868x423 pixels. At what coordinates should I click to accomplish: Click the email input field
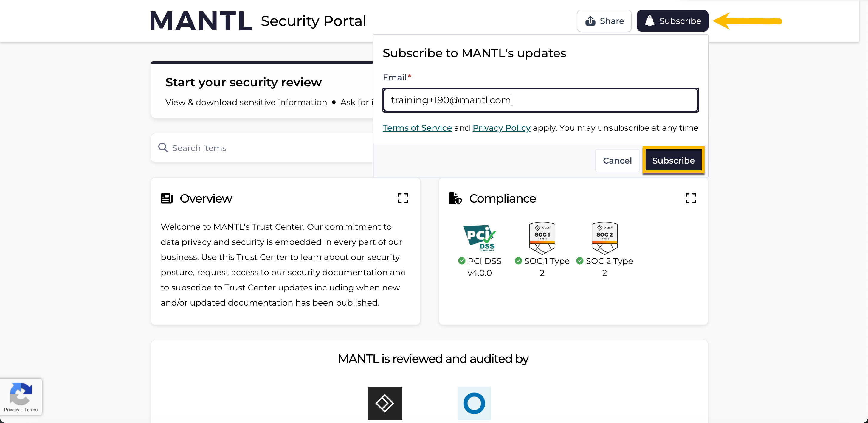tap(540, 100)
